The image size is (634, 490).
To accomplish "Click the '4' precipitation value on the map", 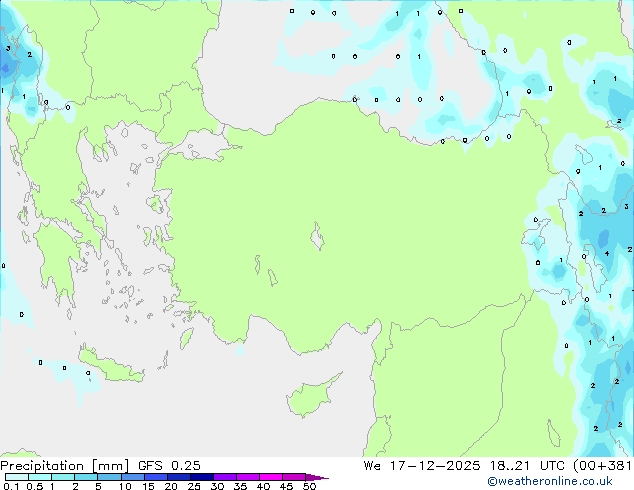I will pyautogui.click(x=607, y=253).
